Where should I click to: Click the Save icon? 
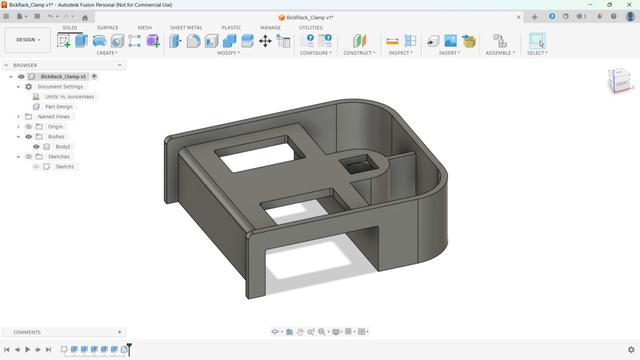pyautogui.click(x=37, y=17)
